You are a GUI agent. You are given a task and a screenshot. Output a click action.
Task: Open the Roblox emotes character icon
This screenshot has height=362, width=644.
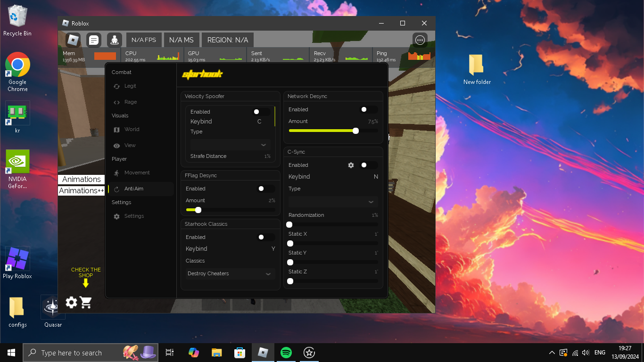(x=115, y=40)
